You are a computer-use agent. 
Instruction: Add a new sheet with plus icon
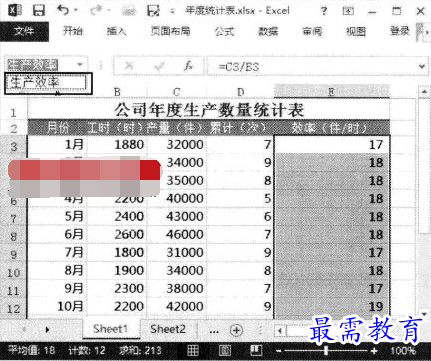pos(236,330)
